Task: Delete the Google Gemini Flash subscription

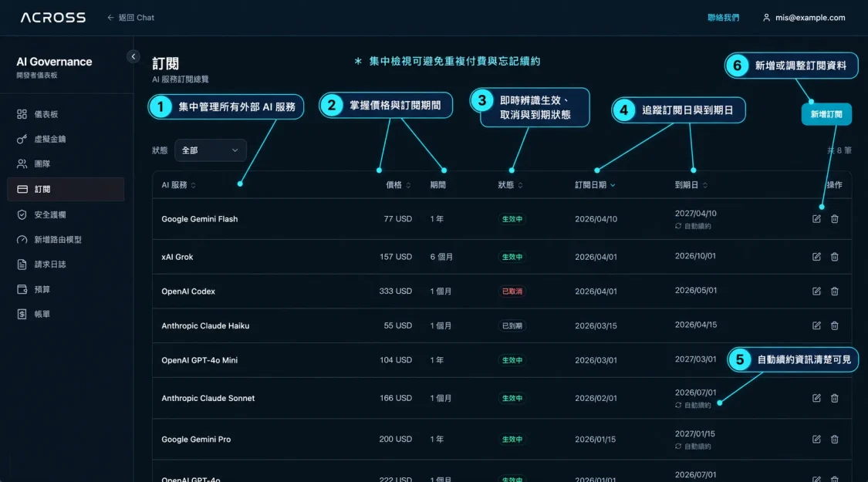Action: [834, 219]
